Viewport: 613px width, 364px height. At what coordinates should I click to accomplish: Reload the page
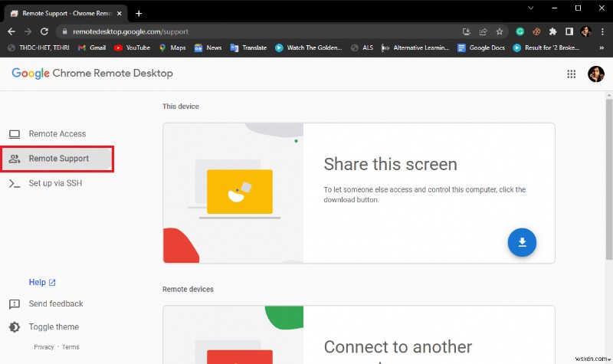pos(44,31)
